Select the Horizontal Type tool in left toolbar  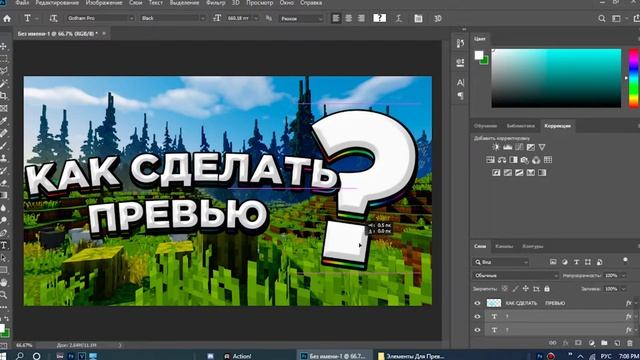4,245
